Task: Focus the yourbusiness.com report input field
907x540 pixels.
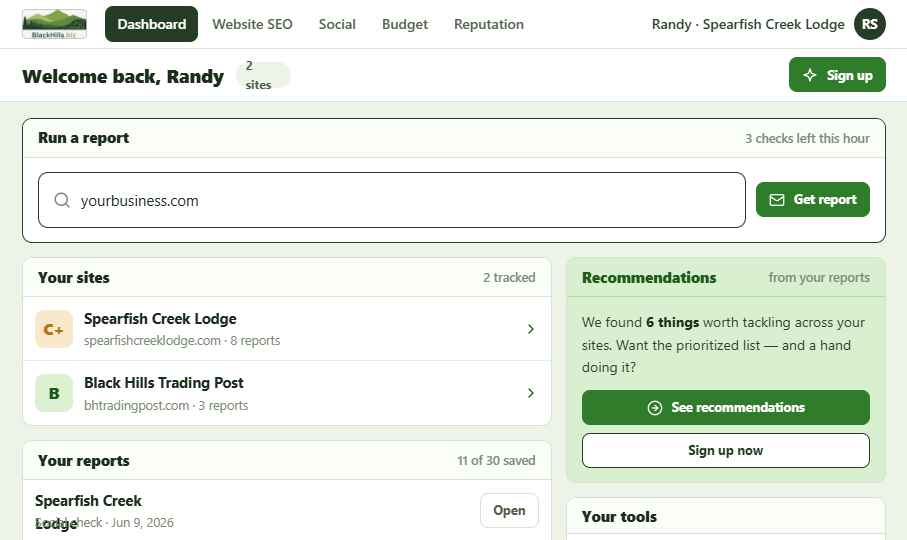Action: [x=392, y=200]
